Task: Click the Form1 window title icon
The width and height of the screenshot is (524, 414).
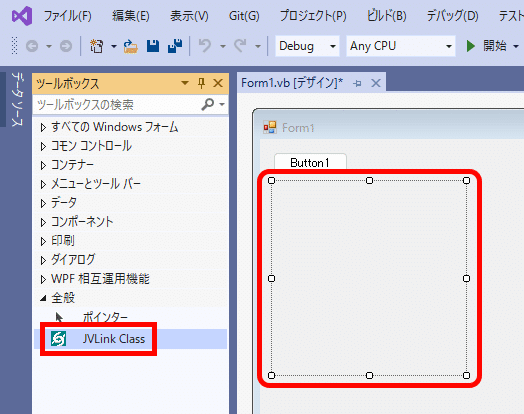Action: click(270, 127)
